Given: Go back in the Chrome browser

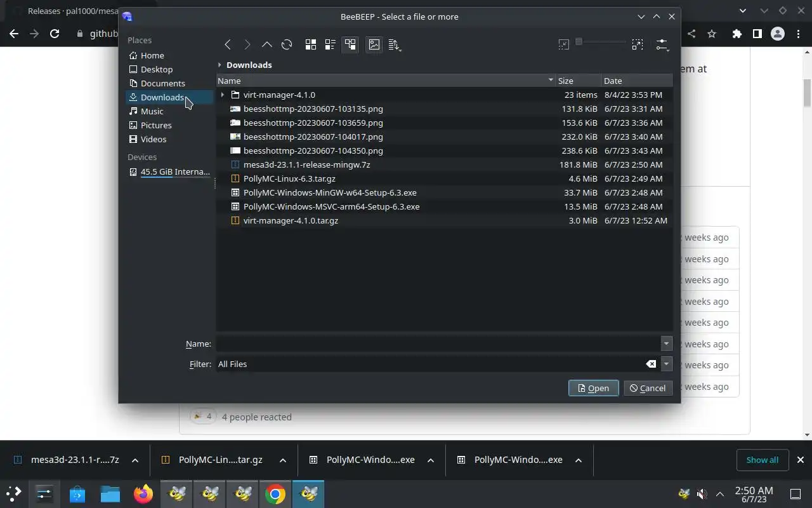Looking at the screenshot, I should pos(14,34).
